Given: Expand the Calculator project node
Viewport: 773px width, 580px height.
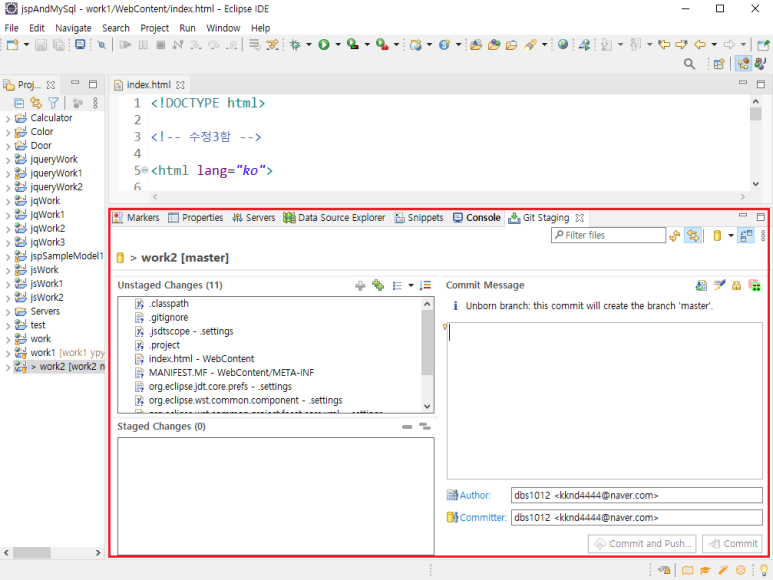Looking at the screenshot, I should tap(7, 118).
